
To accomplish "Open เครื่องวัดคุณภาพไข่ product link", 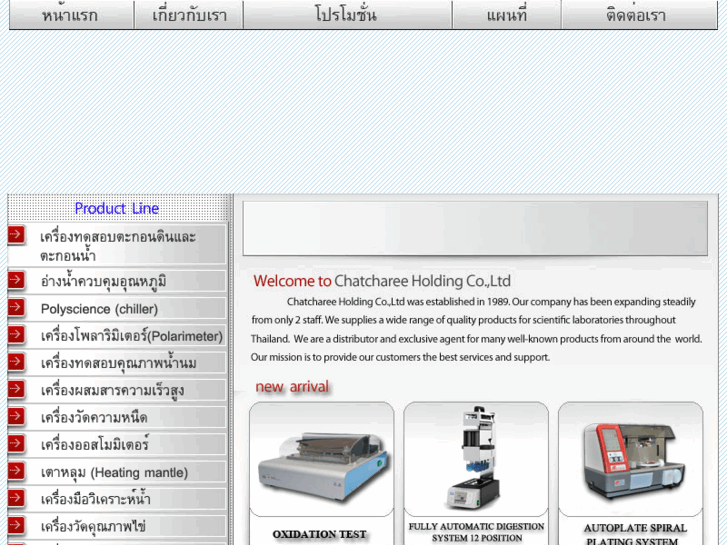I will pyautogui.click(x=93, y=526).
